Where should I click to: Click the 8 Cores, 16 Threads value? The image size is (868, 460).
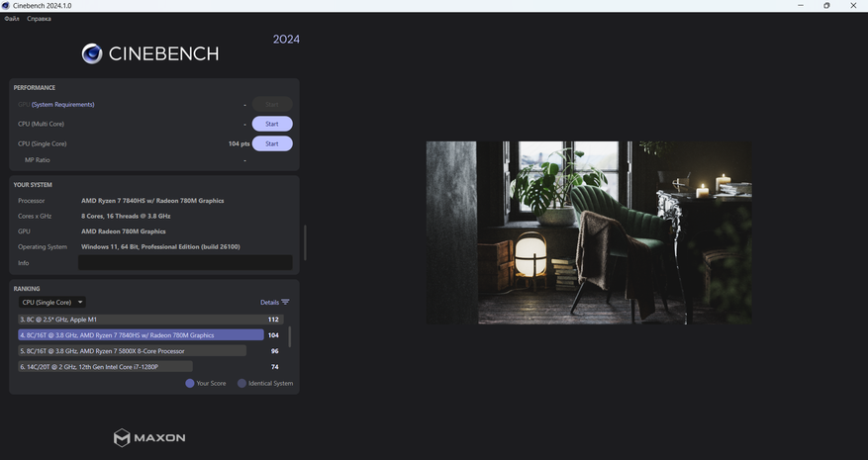click(126, 217)
